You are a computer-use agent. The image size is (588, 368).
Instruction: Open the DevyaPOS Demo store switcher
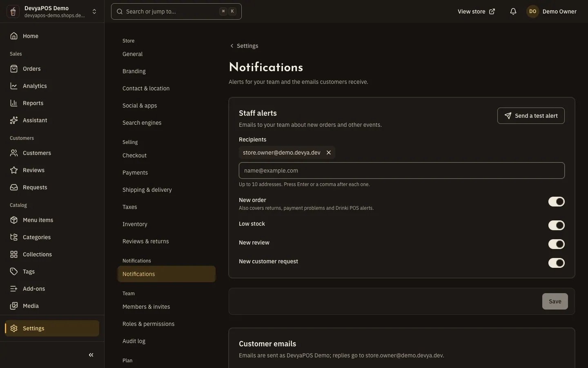[x=52, y=11]
